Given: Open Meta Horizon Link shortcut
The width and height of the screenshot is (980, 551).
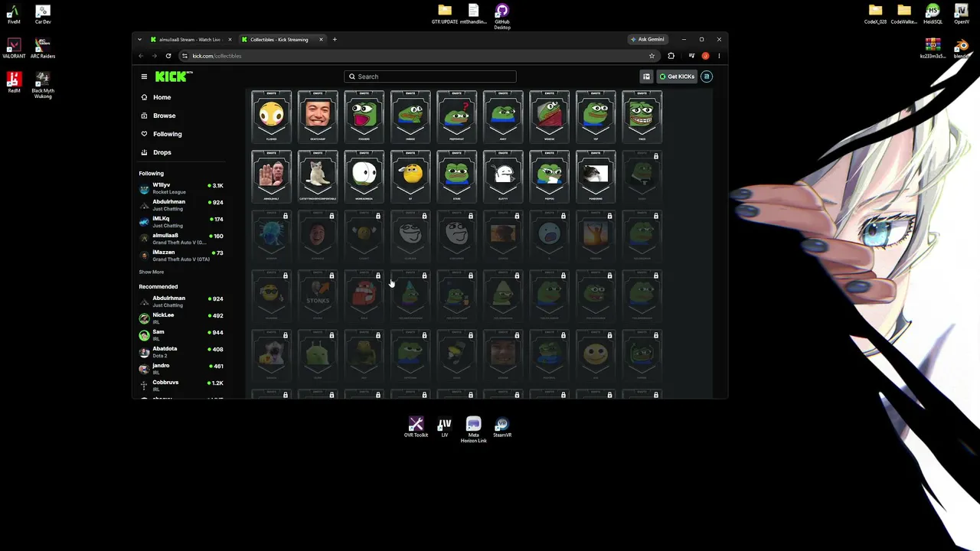Looking at the screenshot, I should 473,430.
